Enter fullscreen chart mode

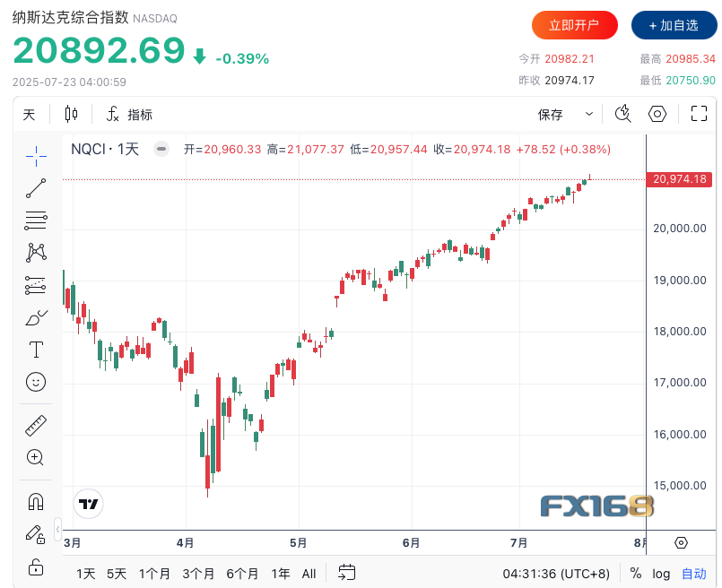coord(700,114)
